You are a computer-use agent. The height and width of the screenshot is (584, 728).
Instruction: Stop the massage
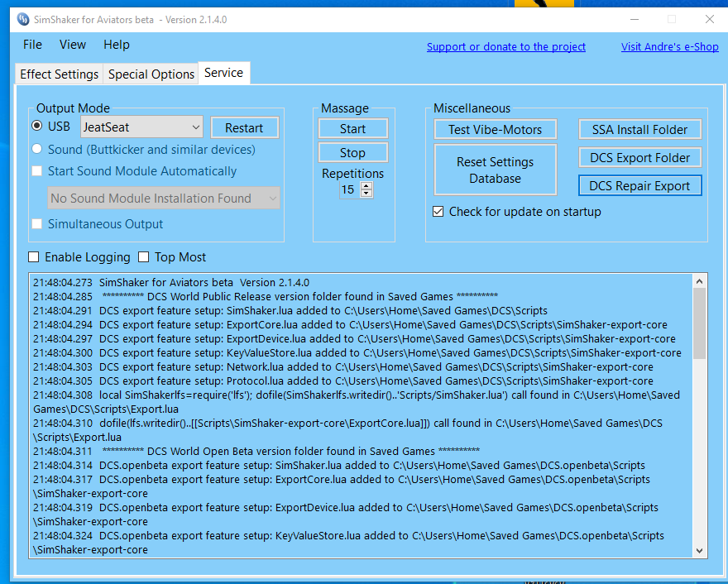353,153
